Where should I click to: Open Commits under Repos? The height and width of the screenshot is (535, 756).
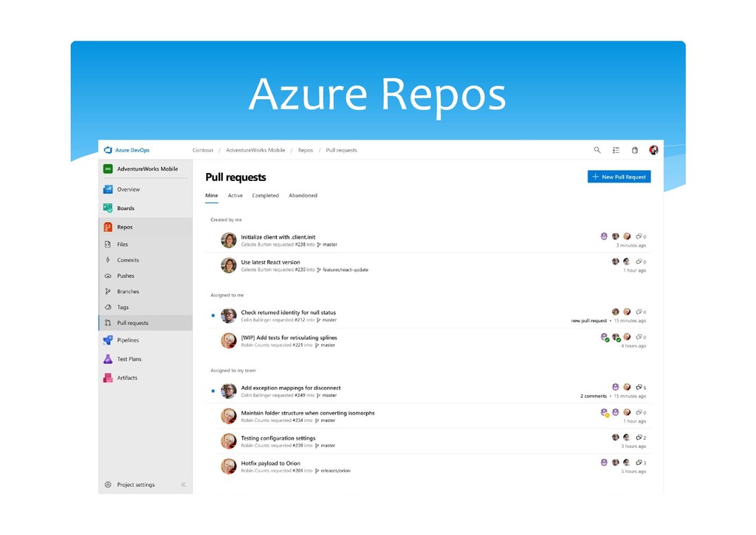(x=145, y=260)
